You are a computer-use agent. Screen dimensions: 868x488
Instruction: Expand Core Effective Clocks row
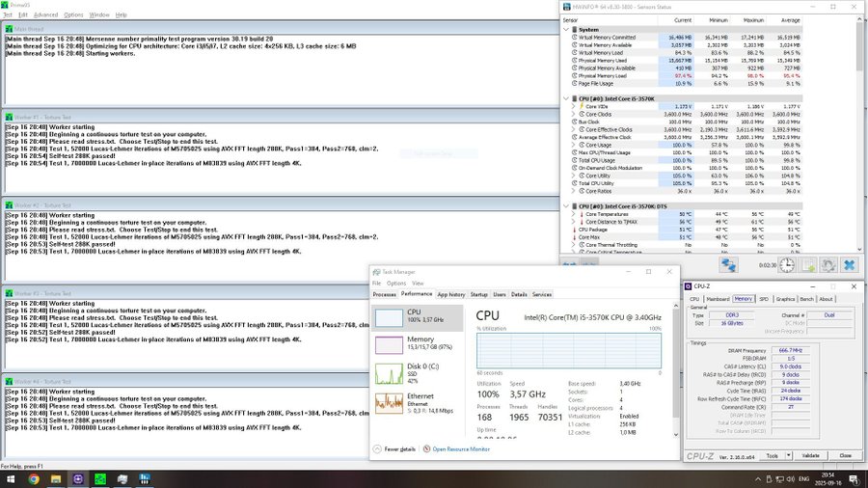point(574,129)
